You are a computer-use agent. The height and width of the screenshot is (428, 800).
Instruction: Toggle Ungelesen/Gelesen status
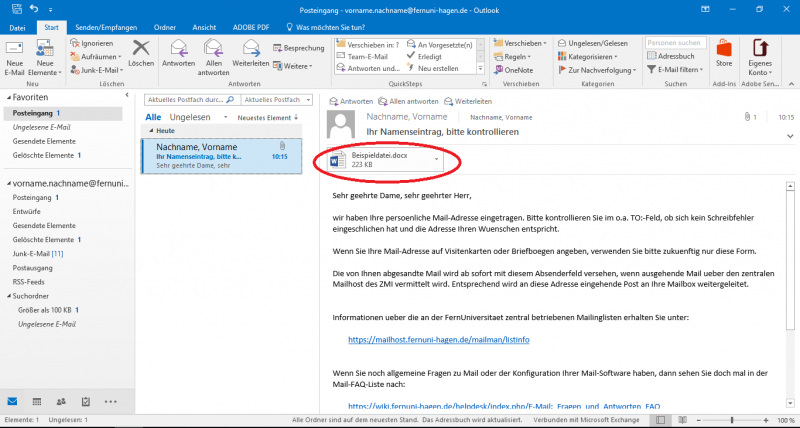click(x=594, y=44)
